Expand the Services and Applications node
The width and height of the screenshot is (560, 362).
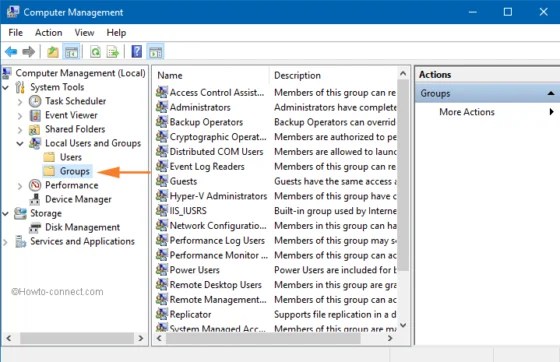(x=6, y=242)
